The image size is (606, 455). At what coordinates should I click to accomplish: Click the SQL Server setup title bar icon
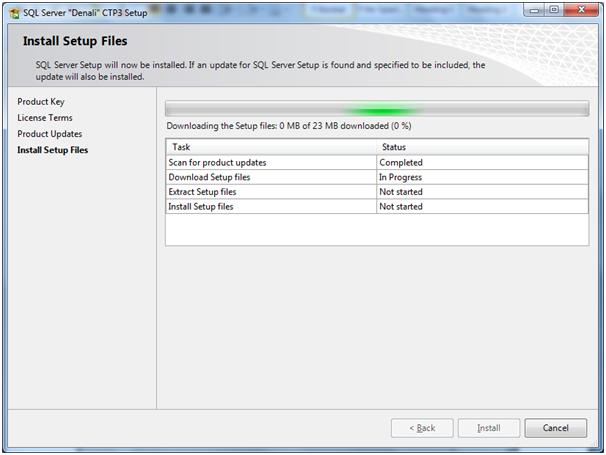(x=15, y=13)
